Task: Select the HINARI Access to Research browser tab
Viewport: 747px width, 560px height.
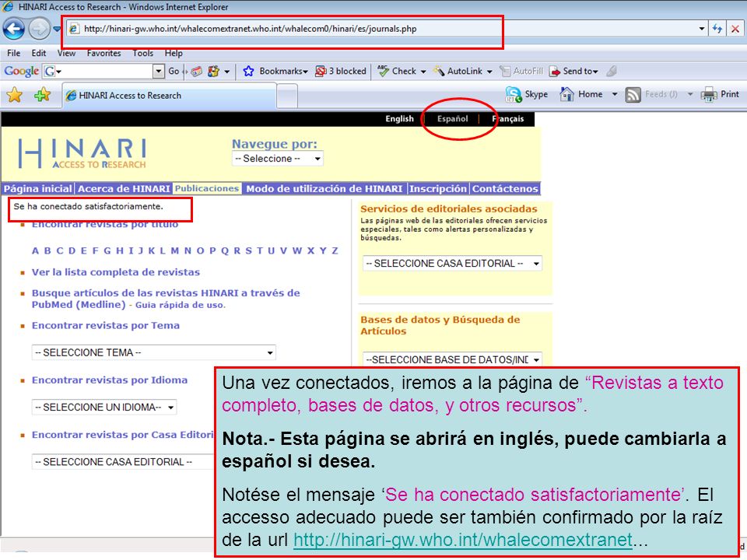Action: [170, 95]
